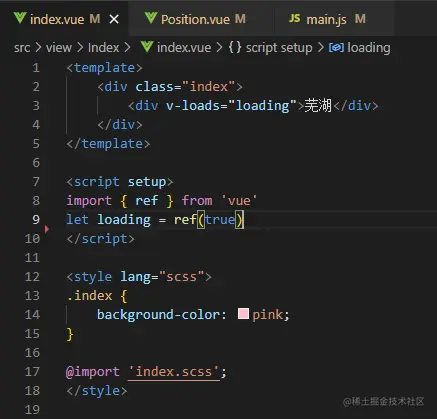Click the curly braces icon before script setup
Screen dimensions: 437x419
[x=235, y=47]
